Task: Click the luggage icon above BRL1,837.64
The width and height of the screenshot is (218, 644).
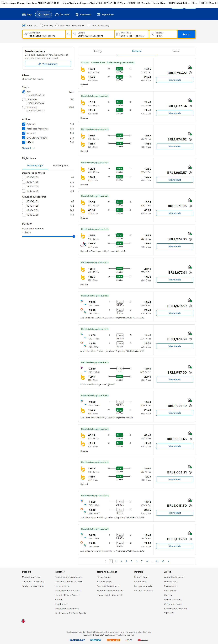Action: pyautogui.click(x=190, y=100)
